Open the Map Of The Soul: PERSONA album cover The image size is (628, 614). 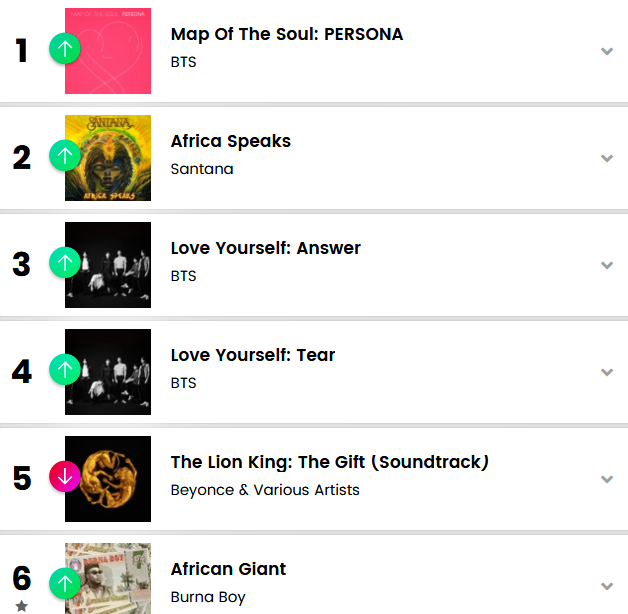[115, 50]
